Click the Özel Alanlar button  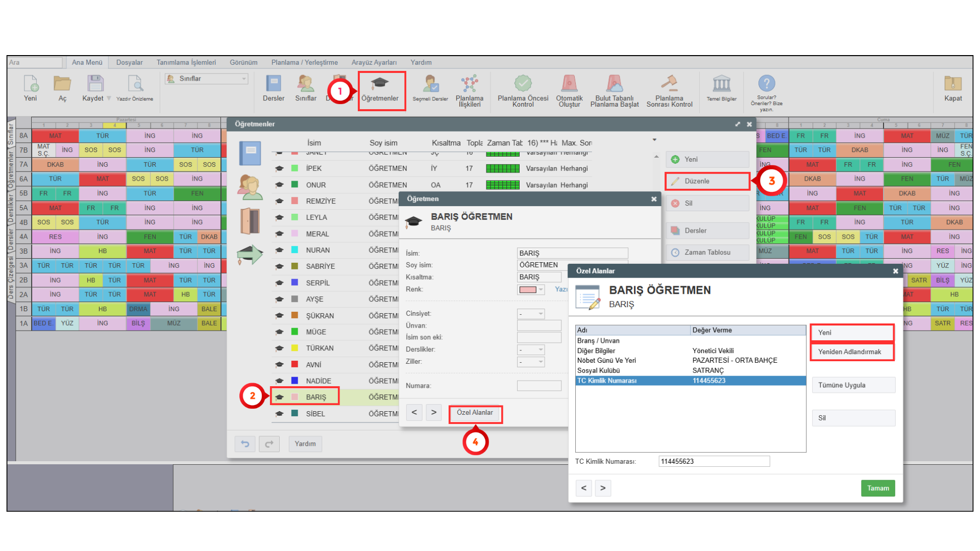click(x=475, y=413)
